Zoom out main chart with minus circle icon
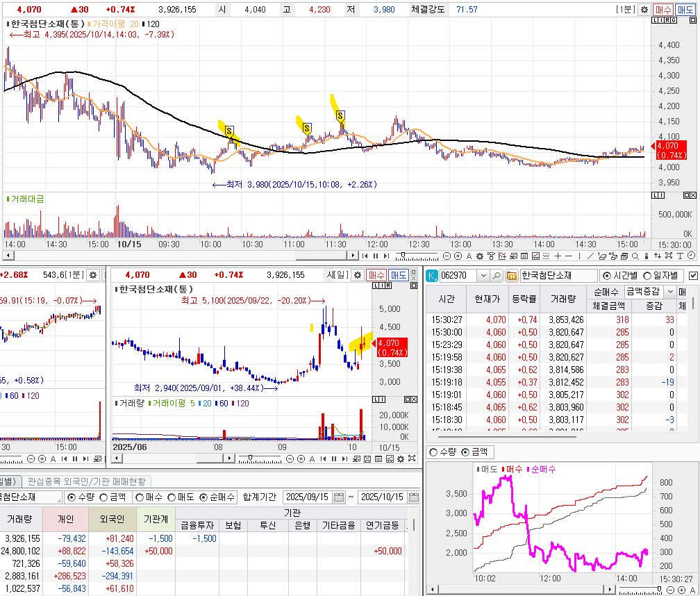The image size is (700, 596). (447, 256)
